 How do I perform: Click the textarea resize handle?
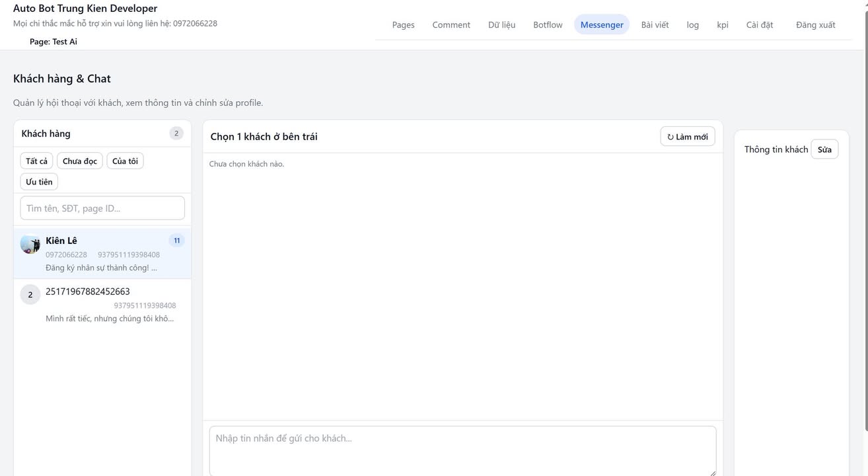coord(712,472)
